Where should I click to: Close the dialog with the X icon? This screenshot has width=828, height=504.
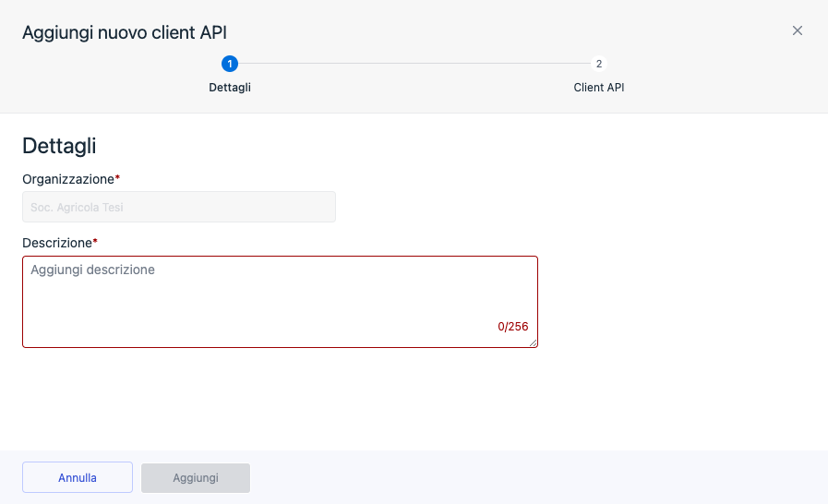pyautogui.click(x=798, y=30)
